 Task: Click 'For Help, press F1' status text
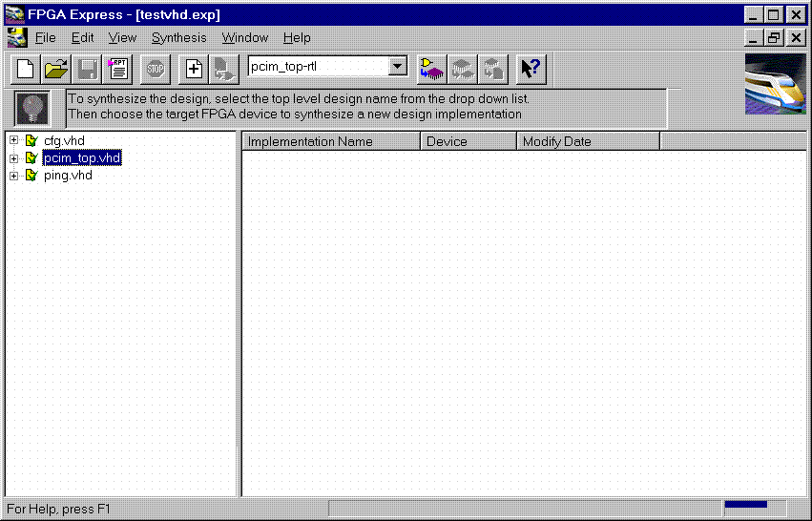[x=58, y=510]
